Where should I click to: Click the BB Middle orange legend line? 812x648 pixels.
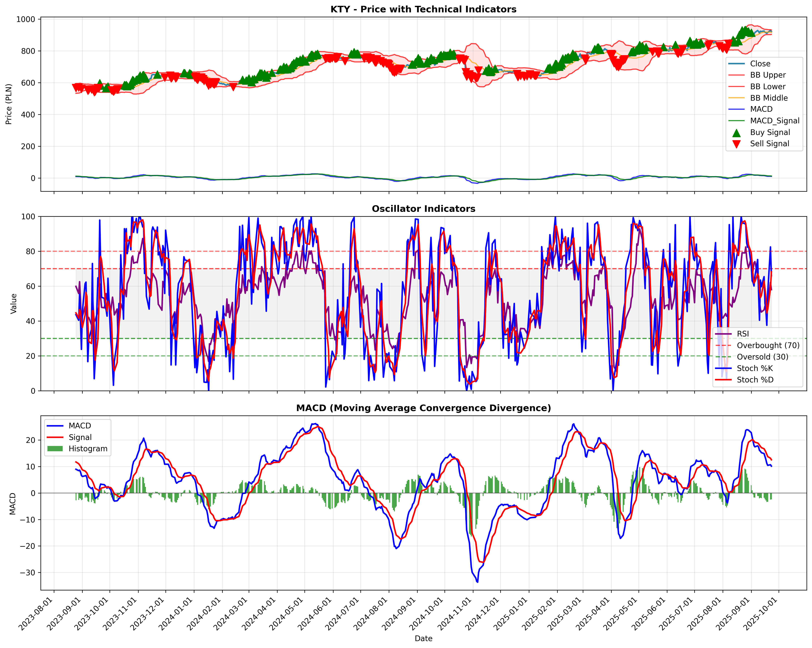coord(736,98)
